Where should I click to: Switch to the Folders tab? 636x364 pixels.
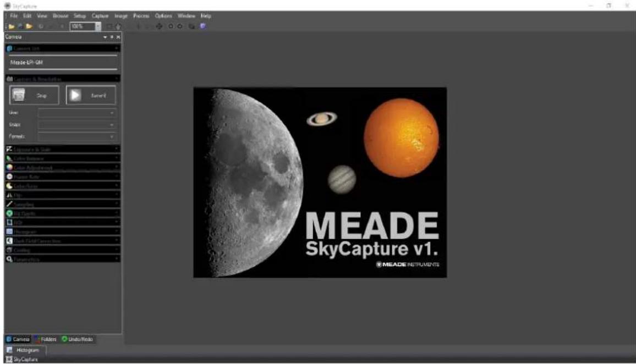coord(46,339)
